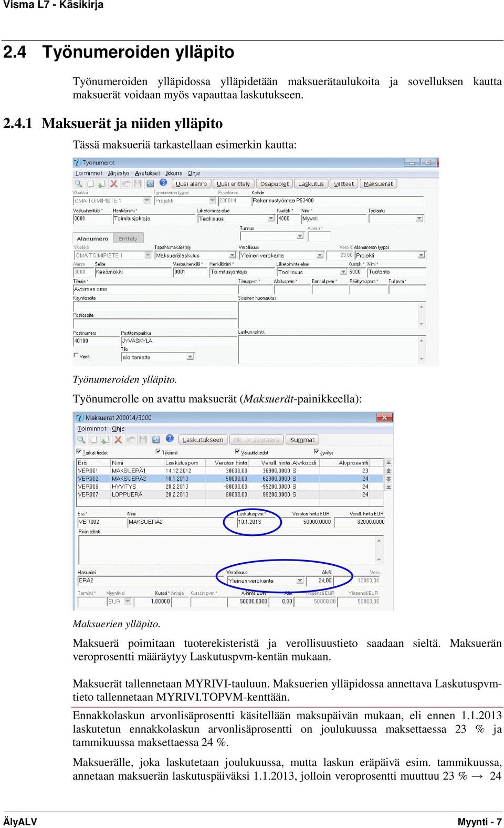The height and width of the screenshot is (828, 504).
Task: Click the Maksuerät 200014/3000 window title icon
Action: (80, 418)
